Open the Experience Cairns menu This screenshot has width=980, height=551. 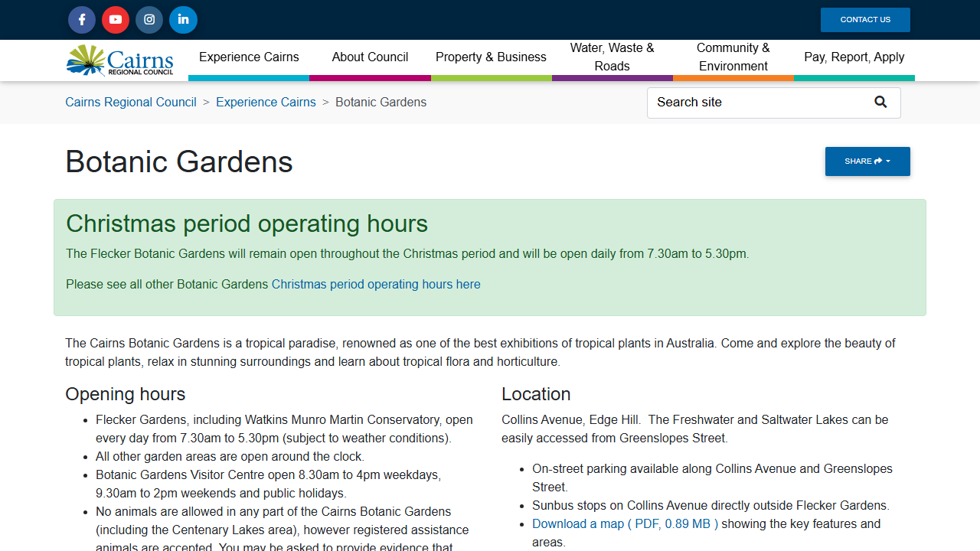(x=249, y=57)
